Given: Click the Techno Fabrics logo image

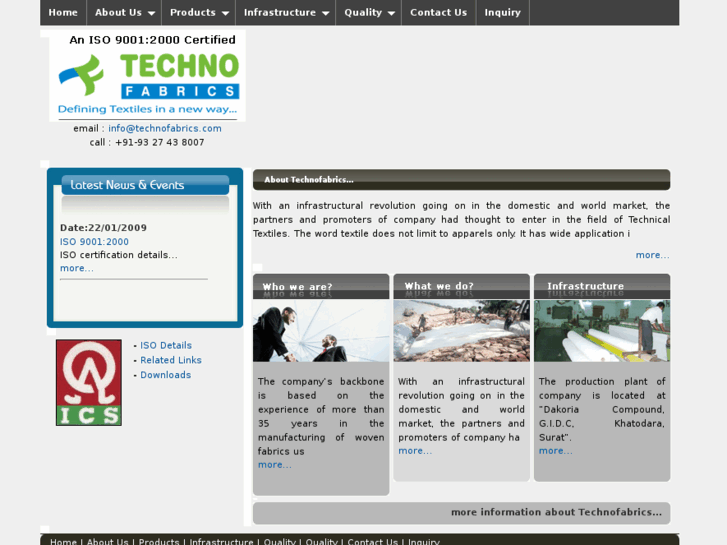Looking at the screenshot, I should pyautogui.click(x=147, y=76).
